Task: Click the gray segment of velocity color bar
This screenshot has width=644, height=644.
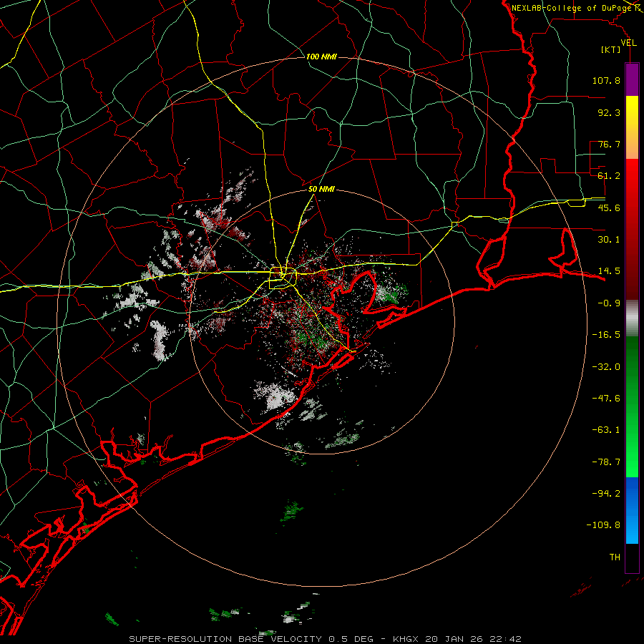Action: click(x=632, y=318)
